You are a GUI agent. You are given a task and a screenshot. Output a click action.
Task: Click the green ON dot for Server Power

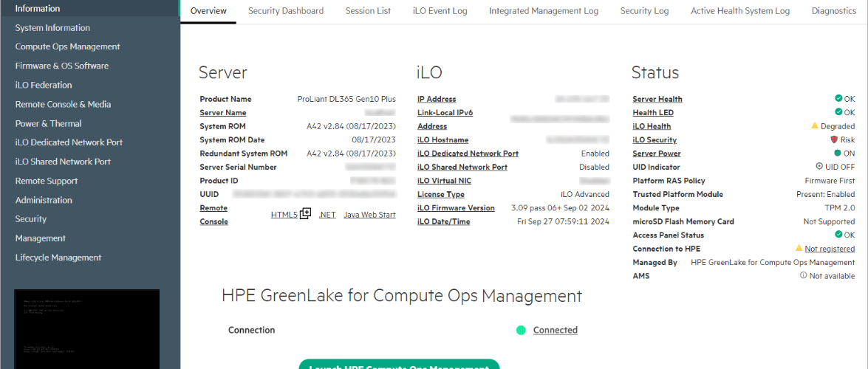click(838, 154)
